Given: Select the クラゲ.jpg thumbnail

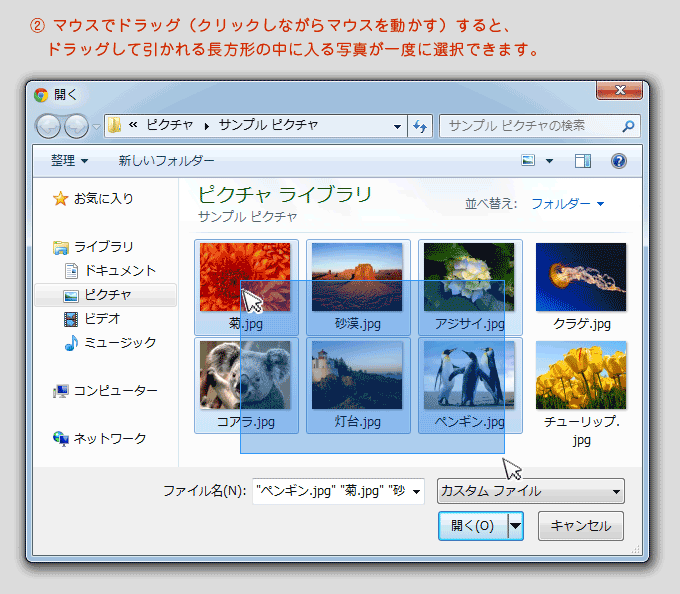Looking at the screenshot, I should click(581, 277).
